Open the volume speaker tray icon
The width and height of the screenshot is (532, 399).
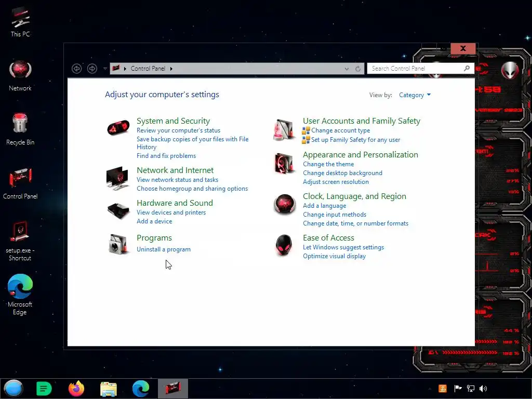click(x=483, y=389)
